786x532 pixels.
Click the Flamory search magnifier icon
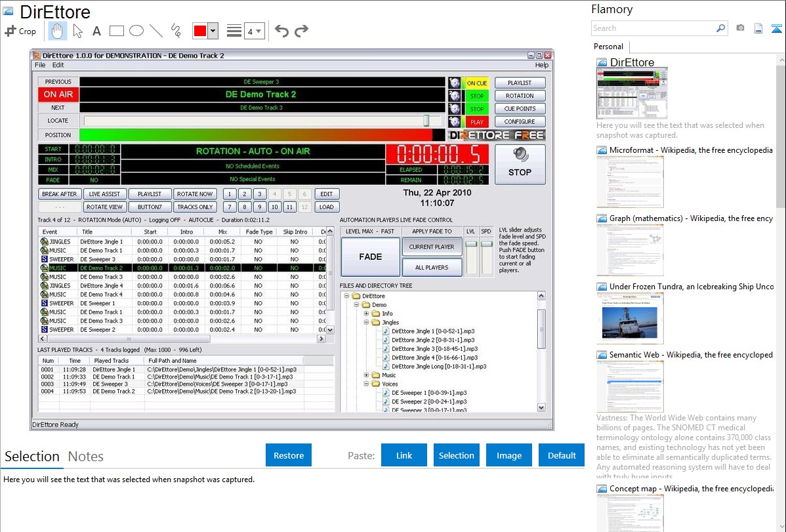[720, 28]
